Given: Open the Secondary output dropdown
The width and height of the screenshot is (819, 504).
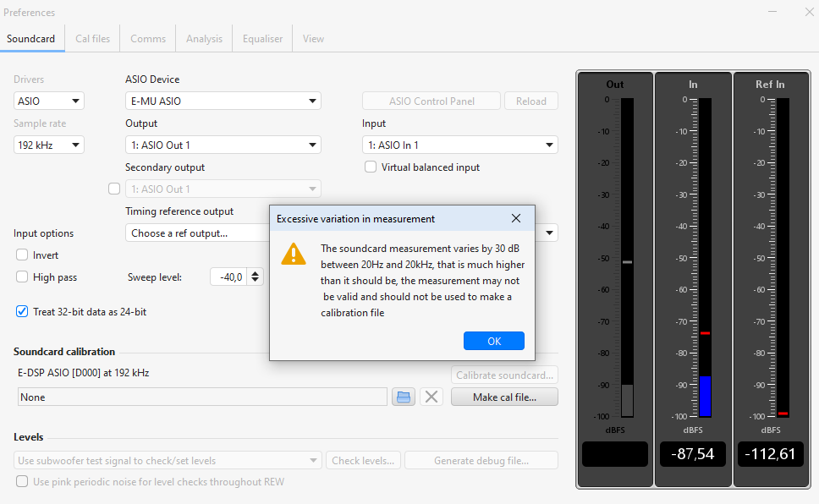Looking at the screenshot, I should pos(223,189).
